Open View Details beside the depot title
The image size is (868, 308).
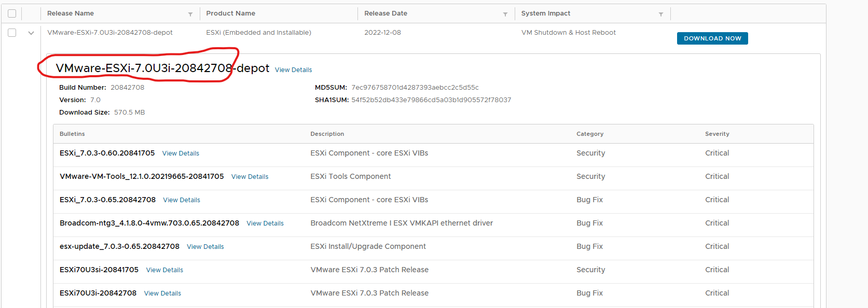[293, 70]
